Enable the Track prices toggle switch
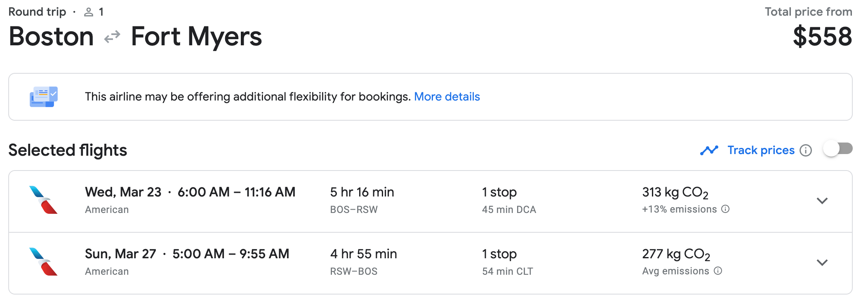The image size is (868, 304). coord(837,149)
